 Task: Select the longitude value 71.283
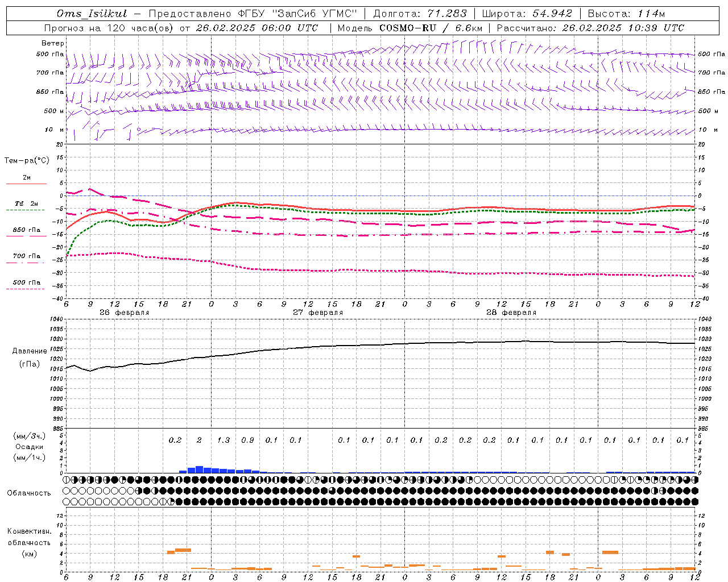point(447,14)
